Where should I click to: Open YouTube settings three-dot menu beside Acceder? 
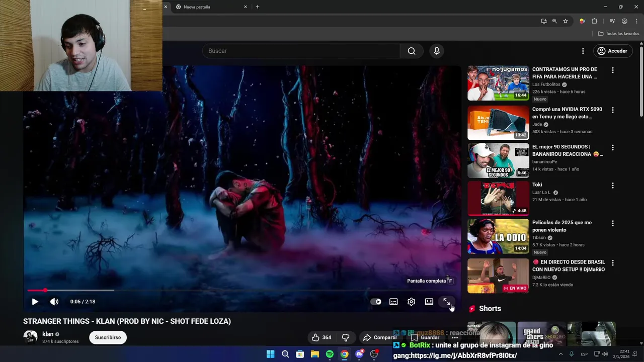pyautogui.click(x=583, y=51)
